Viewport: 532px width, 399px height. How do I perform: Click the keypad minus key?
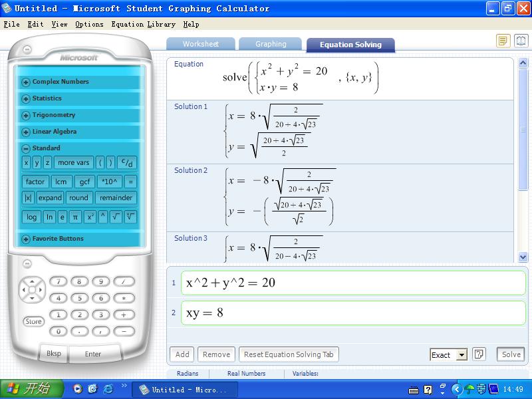tap(124, 331)
